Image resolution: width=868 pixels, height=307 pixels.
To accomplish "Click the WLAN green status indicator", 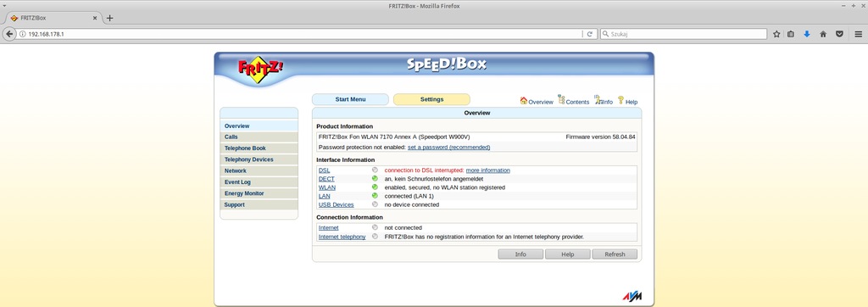I will click(375, 187).
